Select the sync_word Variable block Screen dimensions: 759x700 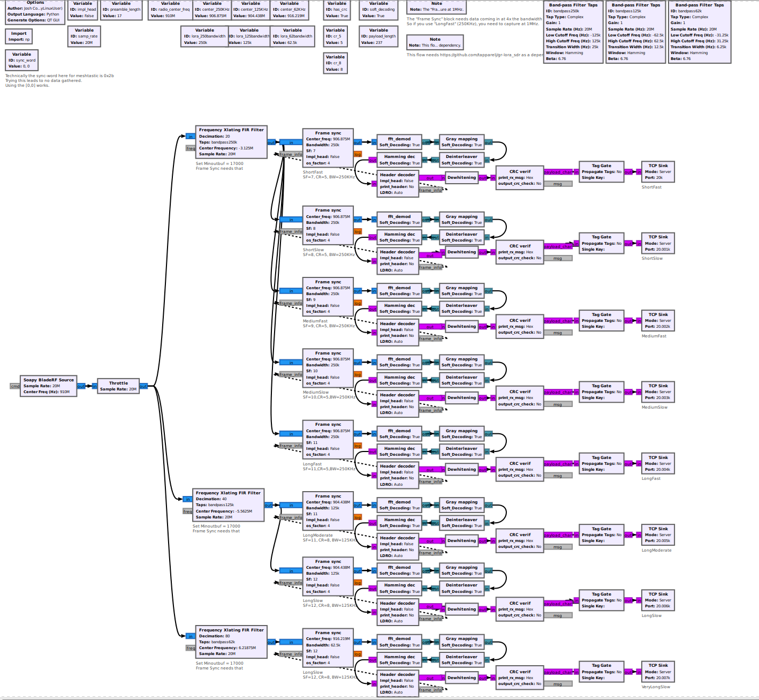click(22, 60)
